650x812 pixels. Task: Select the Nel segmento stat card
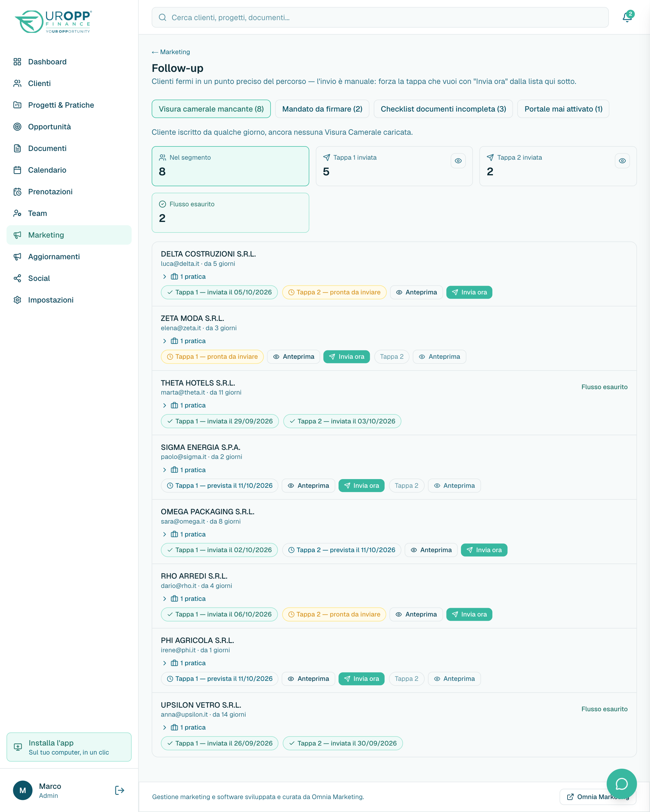pyautogui.click(x=230, y=166)
